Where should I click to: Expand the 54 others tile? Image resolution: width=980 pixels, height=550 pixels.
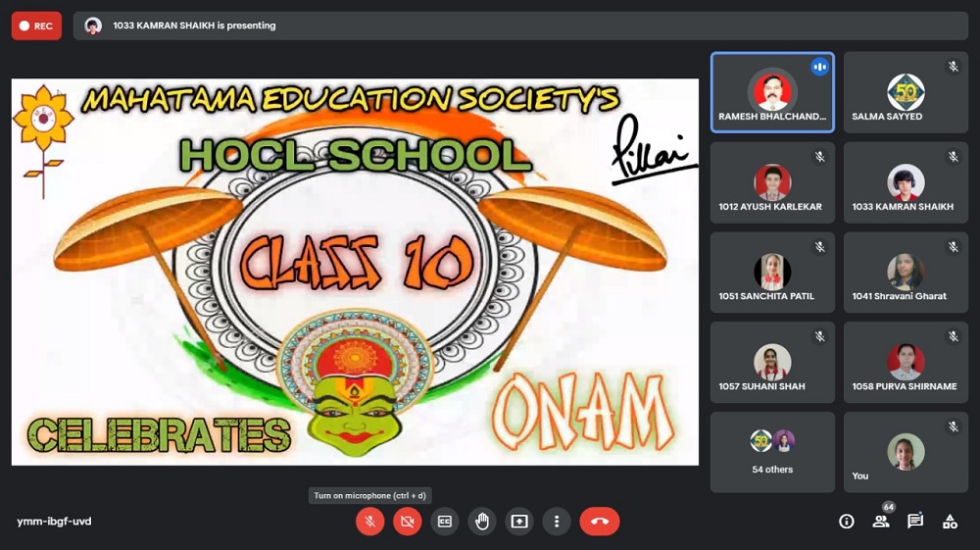[x=772, y=452]
